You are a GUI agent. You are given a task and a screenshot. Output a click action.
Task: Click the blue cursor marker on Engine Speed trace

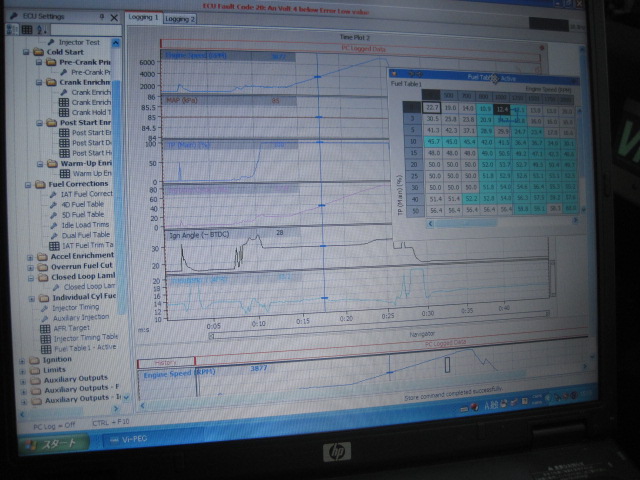[x=318, y=77]
